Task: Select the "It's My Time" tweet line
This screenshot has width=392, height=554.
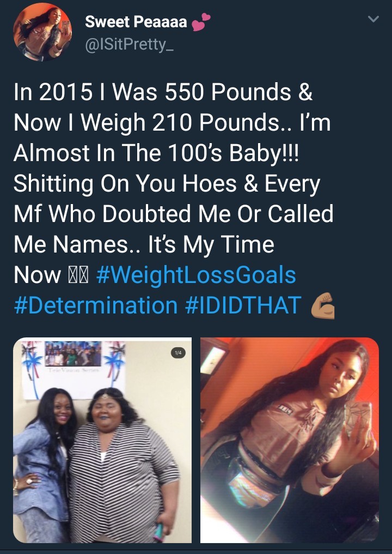Action: tap(211, 245)
